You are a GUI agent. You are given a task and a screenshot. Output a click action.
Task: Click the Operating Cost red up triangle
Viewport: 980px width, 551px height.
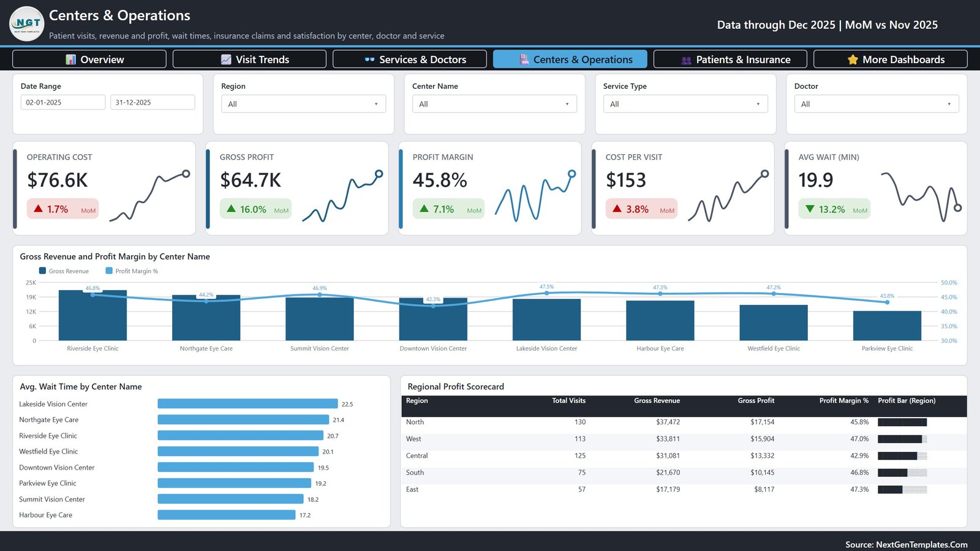[39, 209]
